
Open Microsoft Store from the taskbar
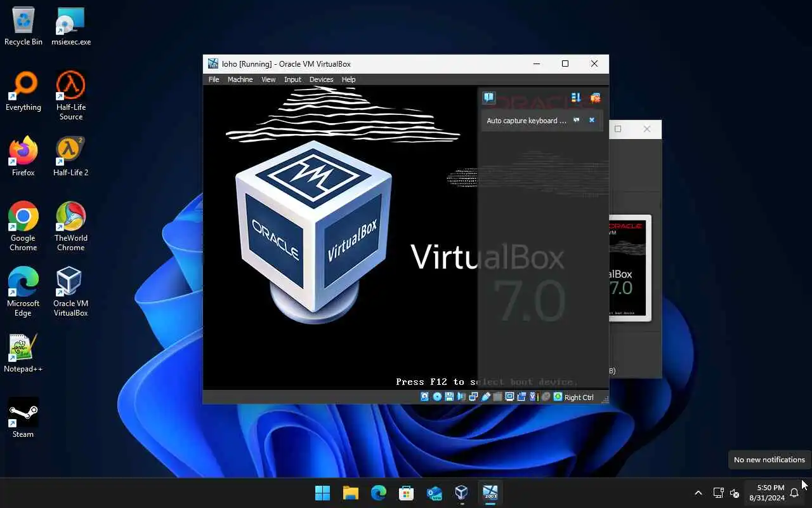point(407,493)
